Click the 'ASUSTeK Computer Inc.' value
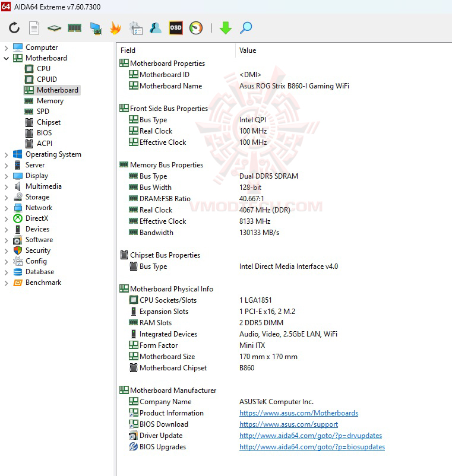Screen dimensions: 452x476 (276, 402)
